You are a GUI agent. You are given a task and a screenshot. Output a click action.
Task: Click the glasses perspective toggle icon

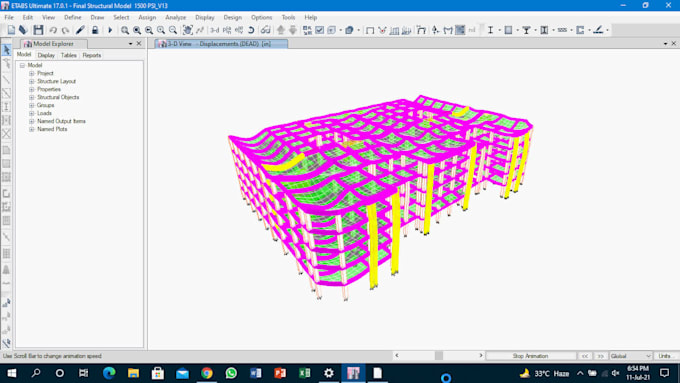click(x=265, y=30)
